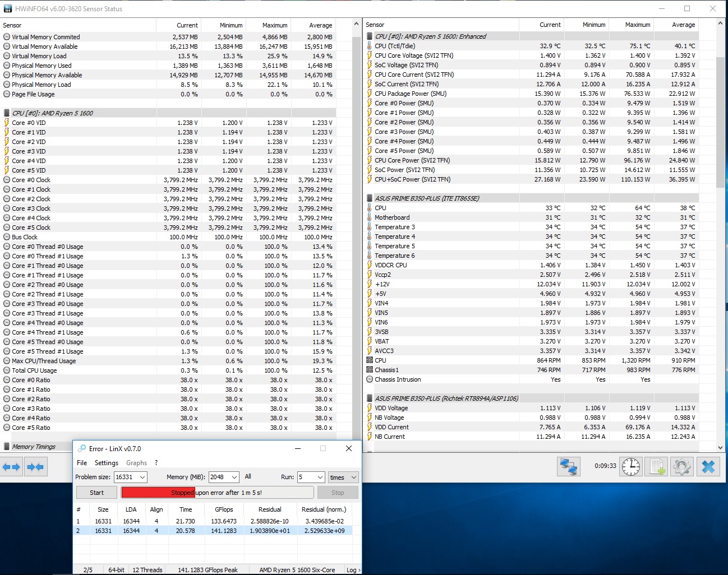The image size is (728, 575).
Task: Open the File menu in LinX
Action: pos(82,463)
